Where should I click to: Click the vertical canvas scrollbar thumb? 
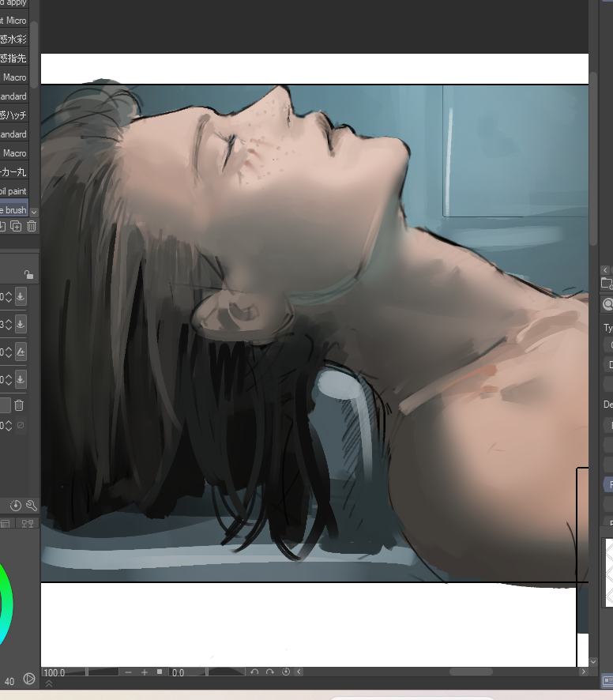pyautogui.click(x=593, y=159)
